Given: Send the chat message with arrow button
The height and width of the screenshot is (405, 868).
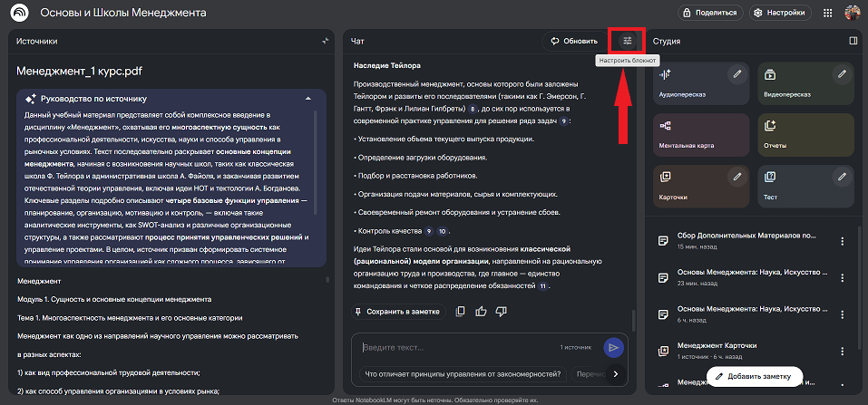Looking at the screenshot, I should 614,347.
